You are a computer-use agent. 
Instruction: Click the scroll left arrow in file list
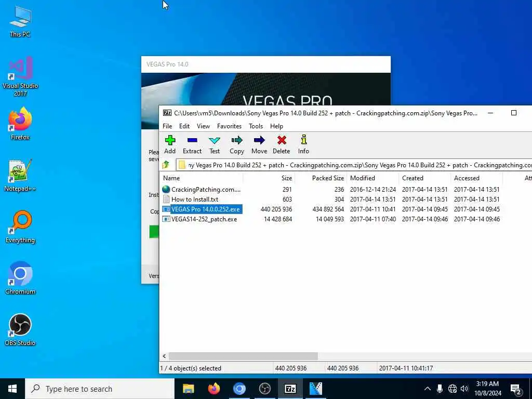pyautogui.click(x=164, y=356)
